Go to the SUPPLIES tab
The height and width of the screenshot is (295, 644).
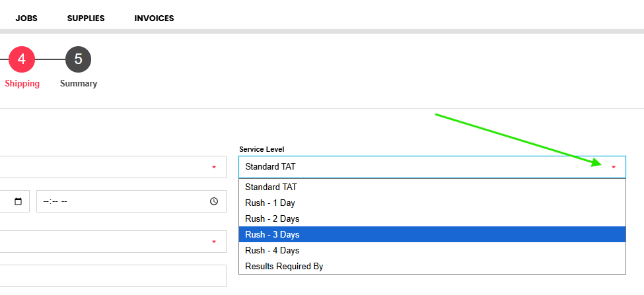point(86,18)
